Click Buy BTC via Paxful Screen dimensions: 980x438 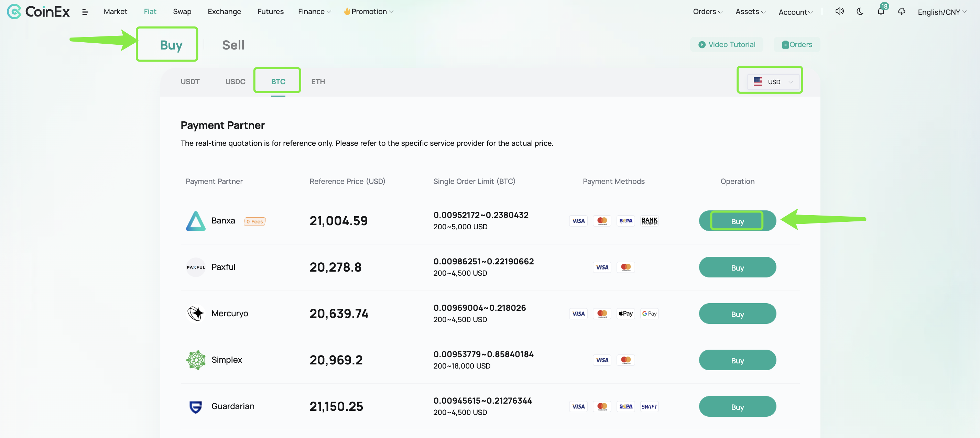tap(738, 267)
